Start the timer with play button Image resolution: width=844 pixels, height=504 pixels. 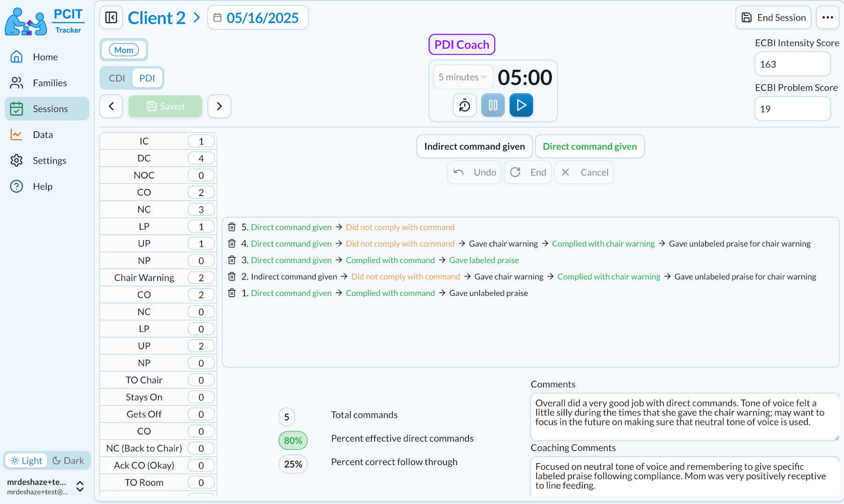click(521, 105)
